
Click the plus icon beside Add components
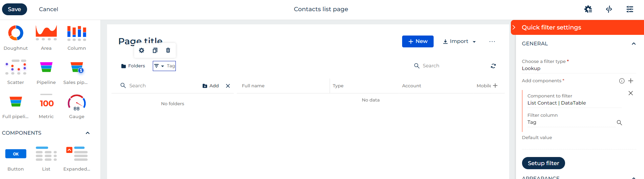(631, 81)
